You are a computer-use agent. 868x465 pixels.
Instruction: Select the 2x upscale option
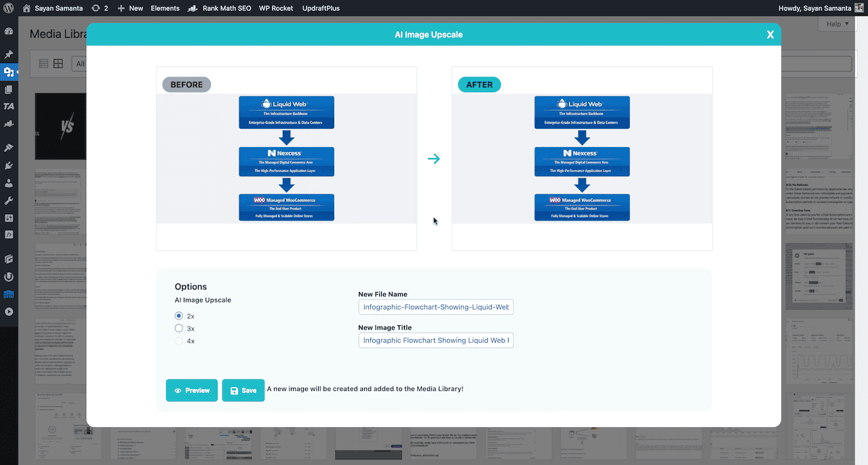click(179, 316)
